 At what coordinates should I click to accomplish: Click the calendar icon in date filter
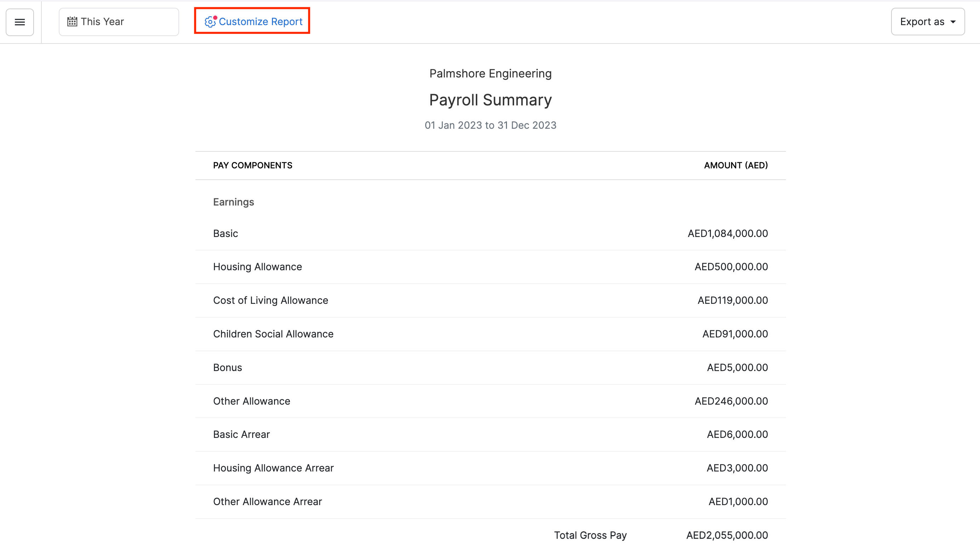point(72,22)
